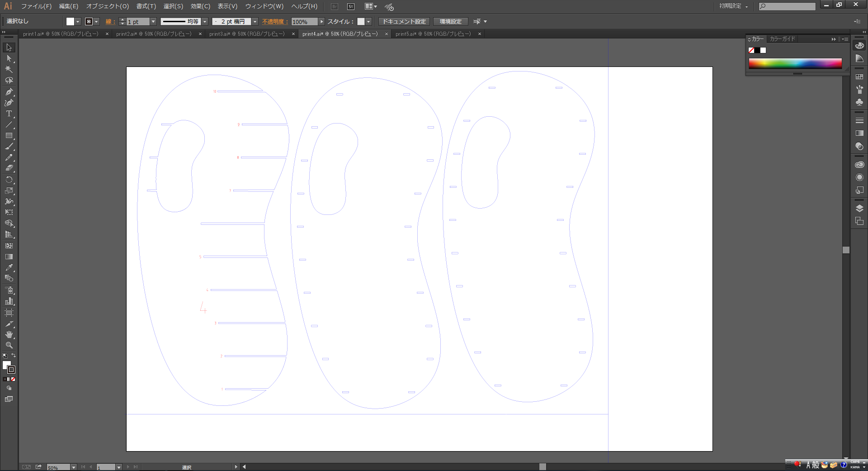Open the オブジェクト(O) menu
Image resolution: width=868 pixels, height=471 pixels.
point(108,6)
